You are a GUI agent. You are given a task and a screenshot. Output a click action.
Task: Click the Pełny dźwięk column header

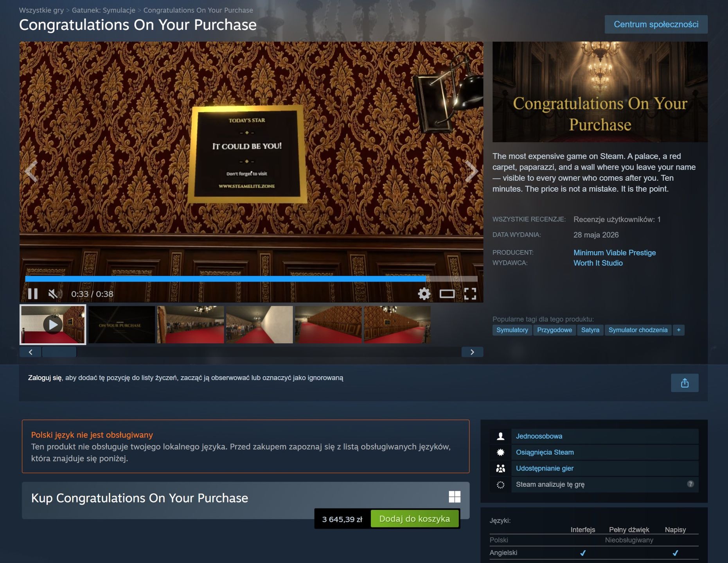point(629,530)
